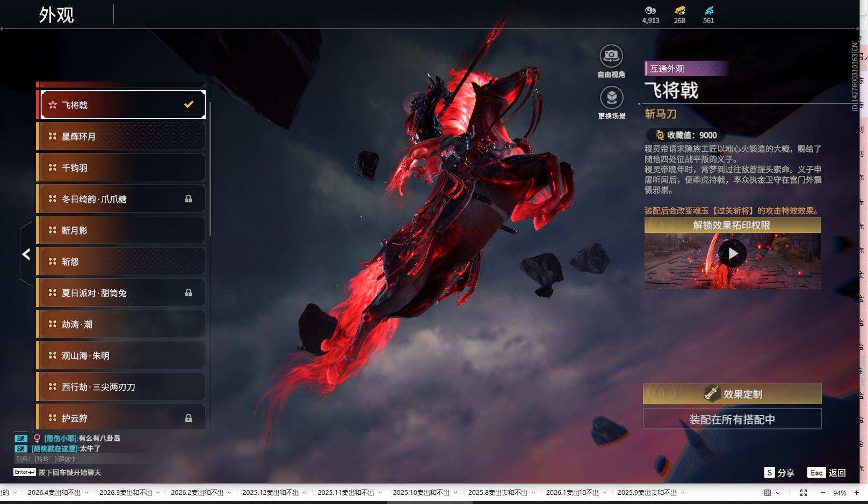Click the pattern icon beside 星辉环月
868x504 pixels.
tap(53, 136)
